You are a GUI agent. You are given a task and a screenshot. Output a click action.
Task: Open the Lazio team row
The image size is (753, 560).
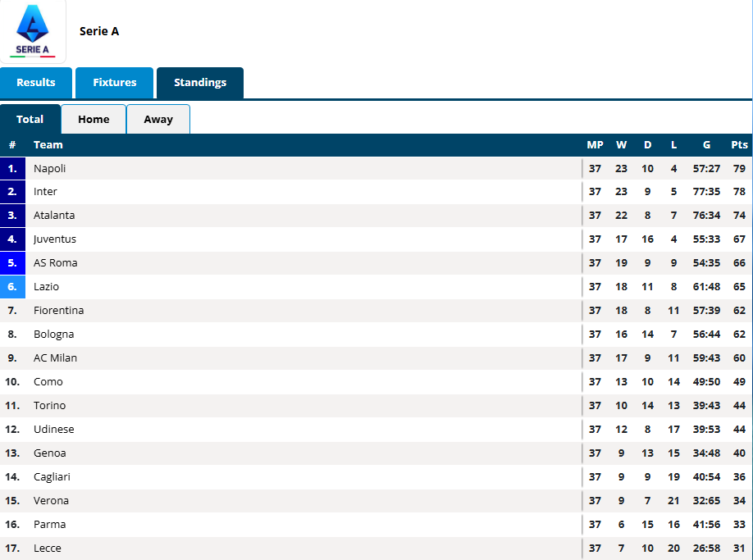coord(376,287)
